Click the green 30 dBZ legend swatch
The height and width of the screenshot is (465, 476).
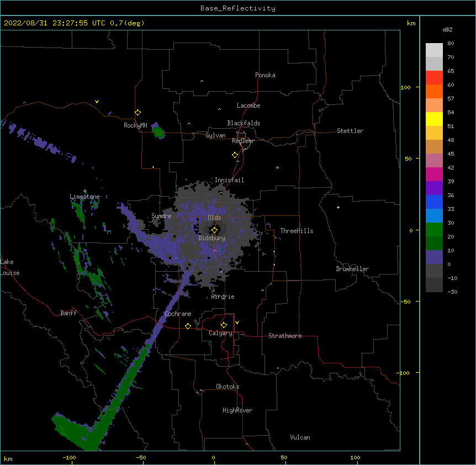434,230
